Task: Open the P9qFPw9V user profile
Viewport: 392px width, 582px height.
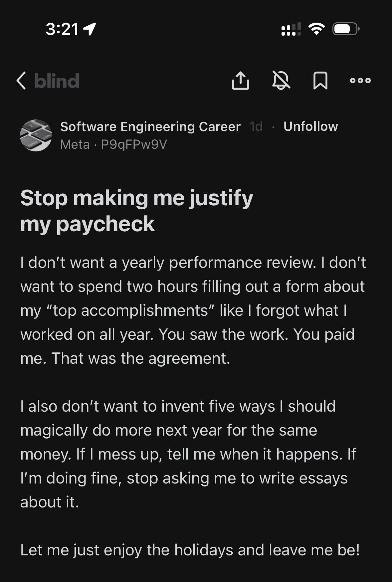Action: pyautogui.click(x=134, y=144)
